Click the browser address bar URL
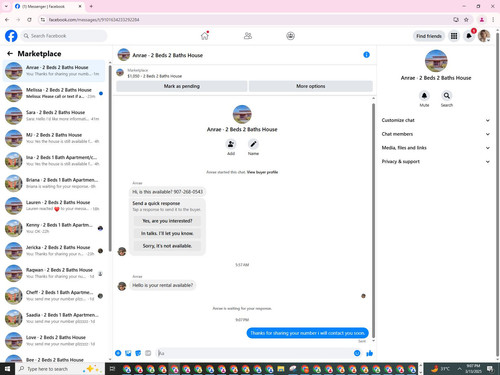 pyautogui.click(x=94, y=20)
